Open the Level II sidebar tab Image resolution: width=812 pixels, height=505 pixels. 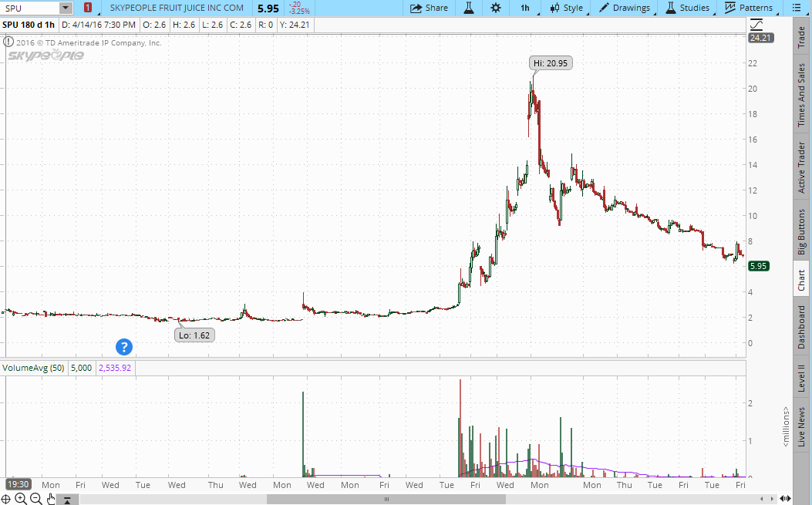coord(801,378)
